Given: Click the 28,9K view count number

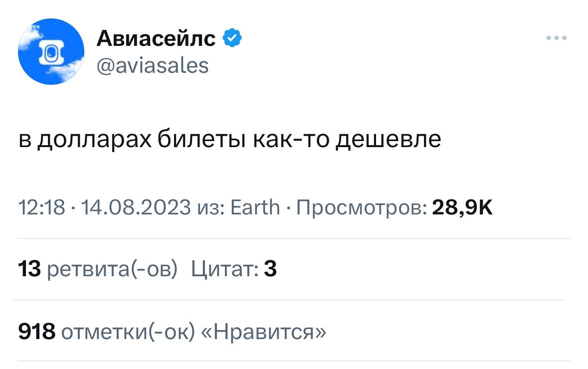Looking at the screenshot, I should [x=462, y=207].
